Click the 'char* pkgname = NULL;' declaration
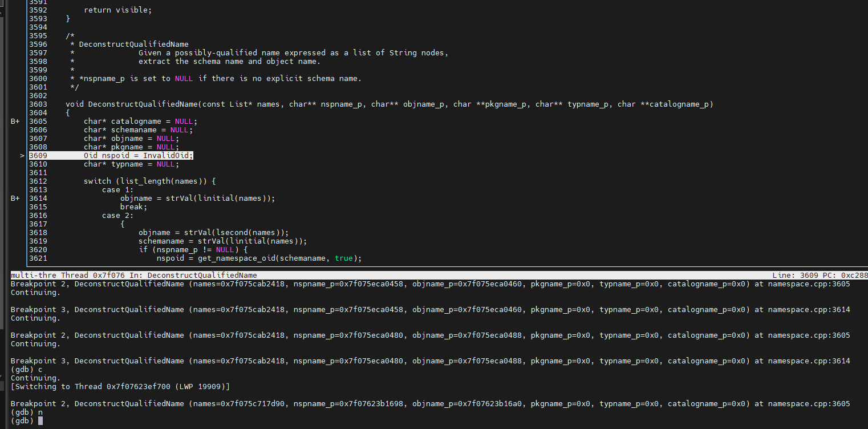The height and width of the screenshot is (429, 868). (x=132, y=147)
